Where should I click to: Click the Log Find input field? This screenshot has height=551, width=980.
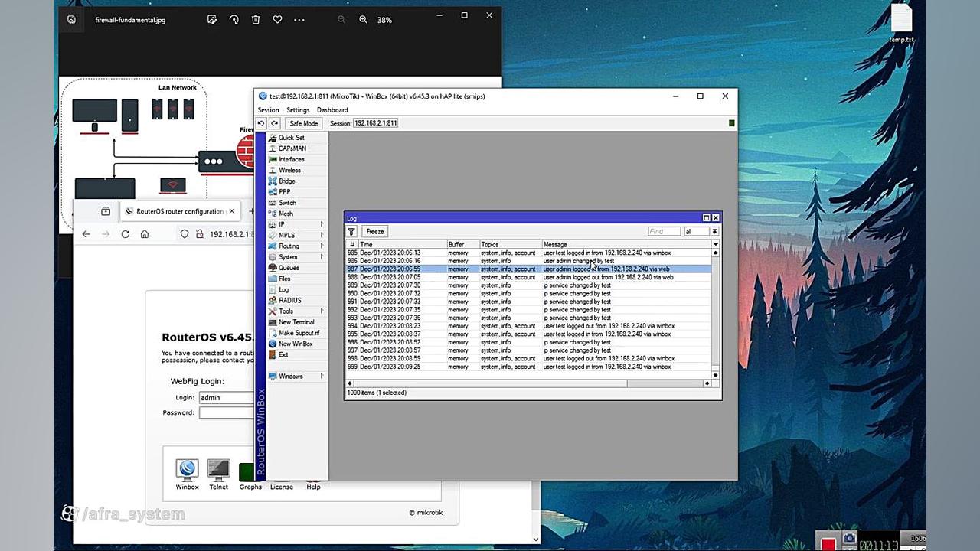664,231
